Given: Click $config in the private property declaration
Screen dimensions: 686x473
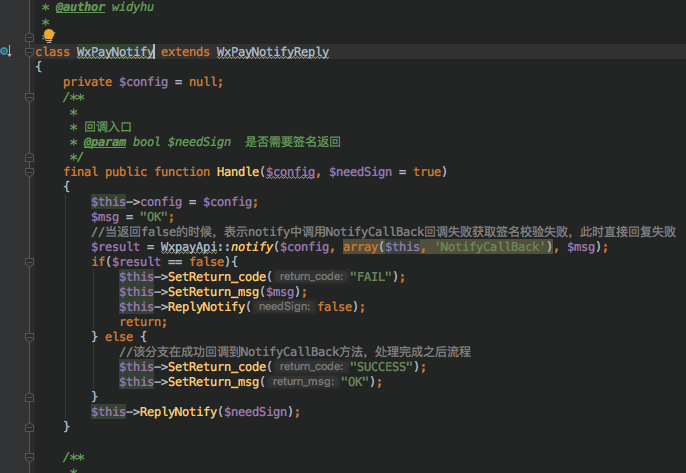Looking at the screenshot, I should pos(144,82).
